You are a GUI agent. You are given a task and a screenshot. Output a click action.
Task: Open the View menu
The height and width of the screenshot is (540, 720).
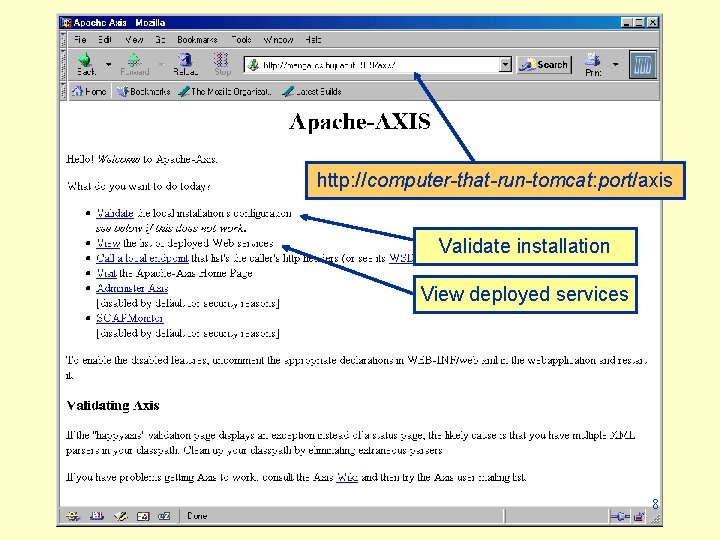point(134,40)
